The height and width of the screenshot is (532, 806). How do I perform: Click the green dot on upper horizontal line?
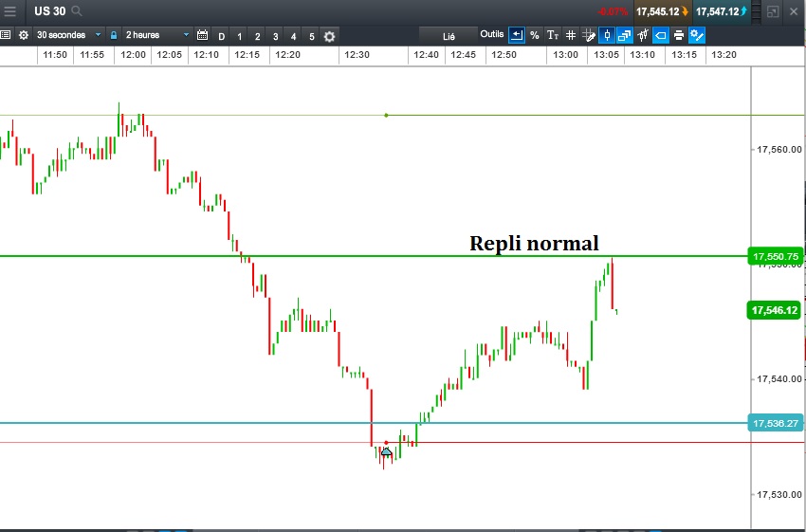(386, 115)
